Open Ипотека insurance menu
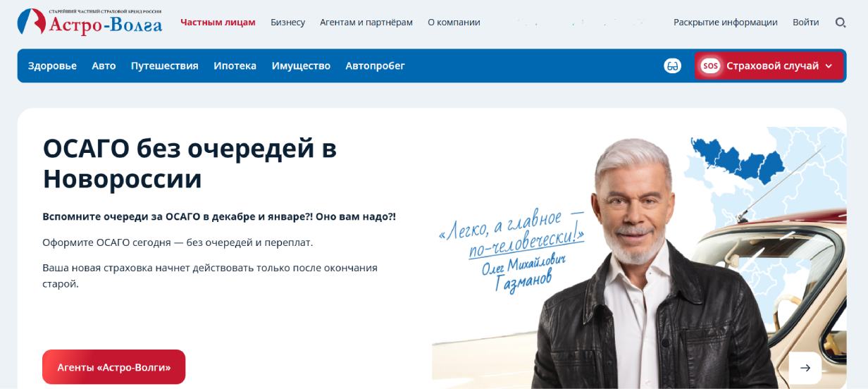Screen dimensions: 868x389 pyautogui.click(x=235, y=66)
